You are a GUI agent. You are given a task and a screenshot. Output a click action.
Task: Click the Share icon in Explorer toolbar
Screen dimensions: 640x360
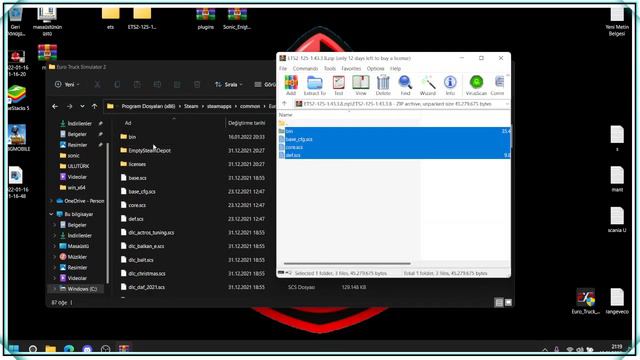tap(177, 84)
